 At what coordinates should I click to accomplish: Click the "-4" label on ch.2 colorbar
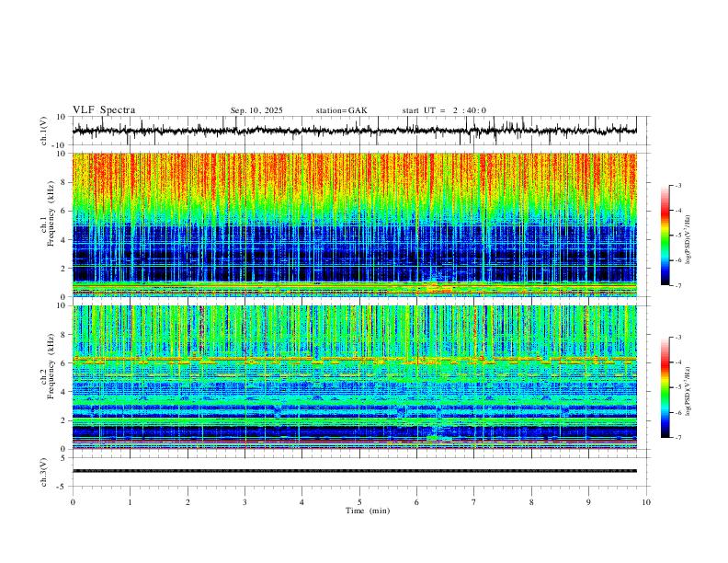click(678, 362)
